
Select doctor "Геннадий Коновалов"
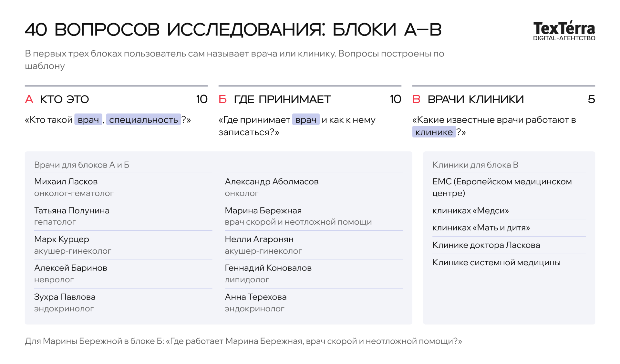(x=268, y=268)
